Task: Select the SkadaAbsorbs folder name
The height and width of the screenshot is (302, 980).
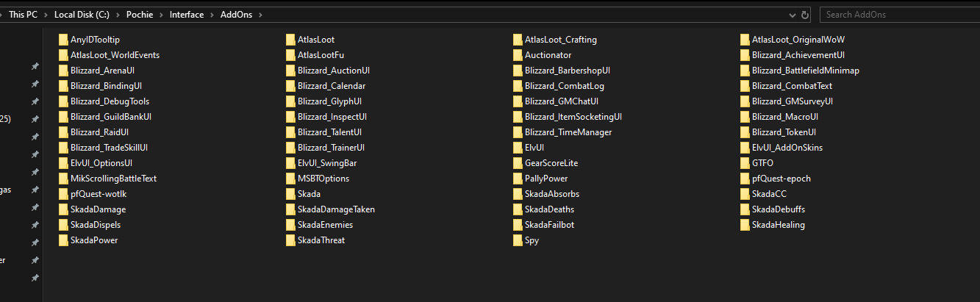Action: click(x=552, y=194)
